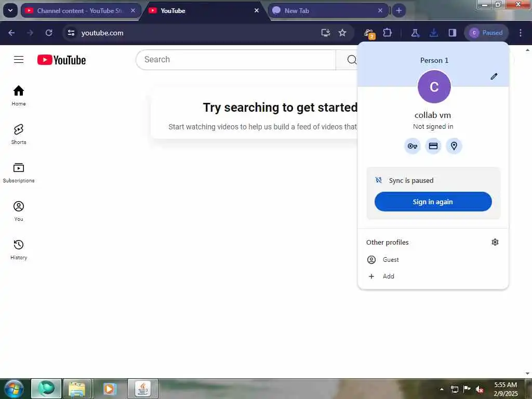Screen dimensions: 532x399
Task: Click the taskbar clock showing 5:55 AM
Action: tap(506, 389)
